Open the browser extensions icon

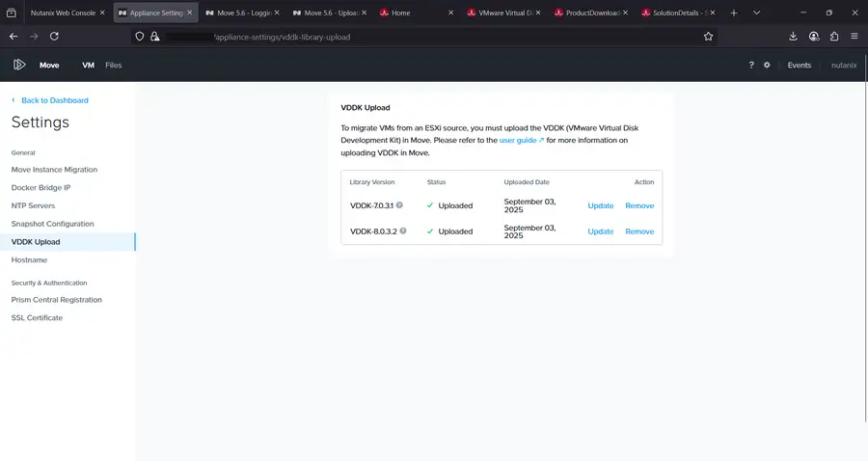click(834, 37)
